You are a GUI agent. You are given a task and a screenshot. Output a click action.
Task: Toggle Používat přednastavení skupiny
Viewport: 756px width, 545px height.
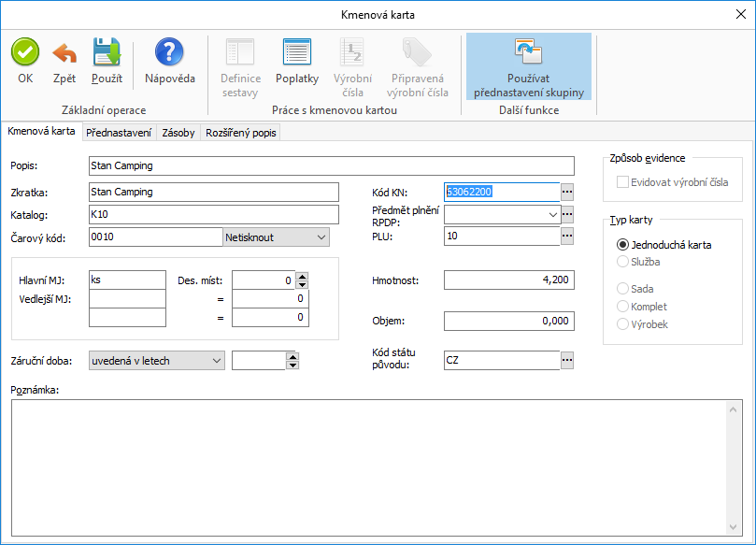528,67
